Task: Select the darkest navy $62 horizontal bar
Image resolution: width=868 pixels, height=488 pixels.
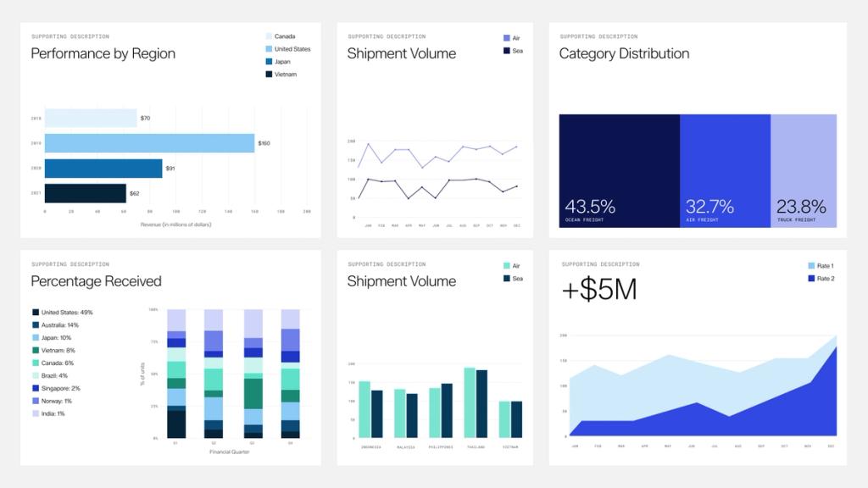Action: tap(86, 194)
